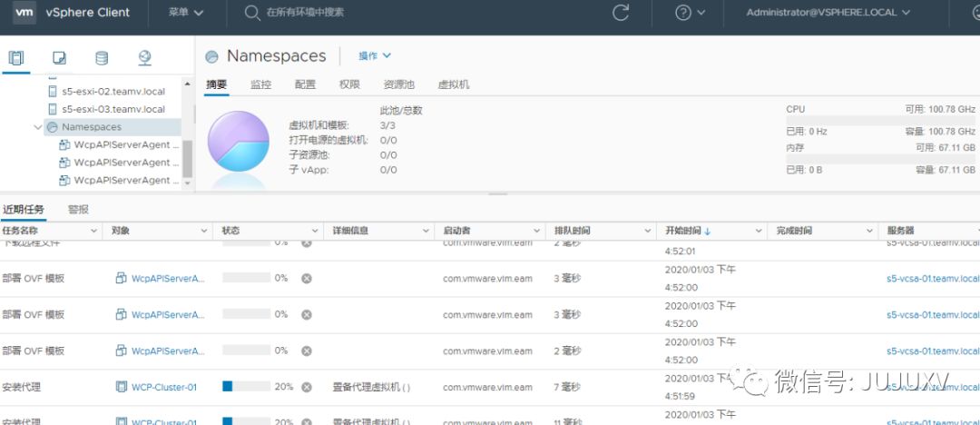
Task: Open filter dropdown on 对象 column
Action: [x=204, y=231]
